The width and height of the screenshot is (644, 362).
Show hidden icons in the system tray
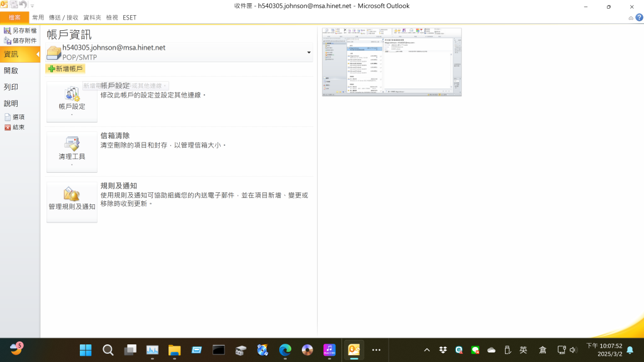(427, 350)
